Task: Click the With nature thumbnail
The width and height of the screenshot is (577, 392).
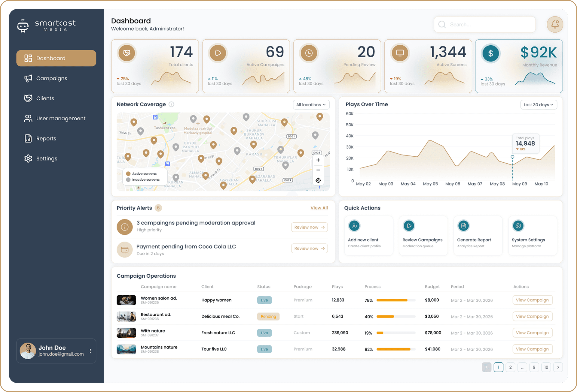Action: pyautogui.click(x=126, y=333)
